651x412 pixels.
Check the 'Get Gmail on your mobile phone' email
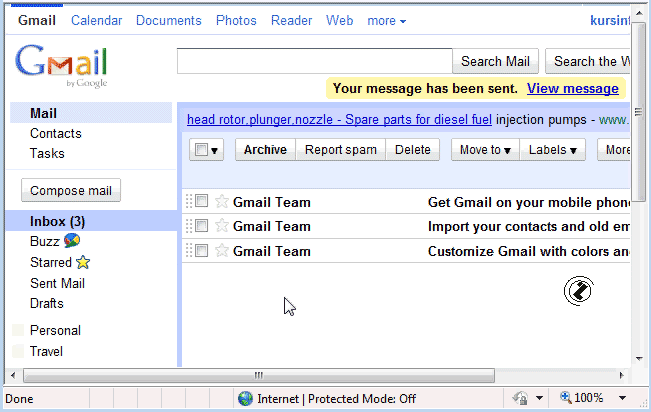coord(201,201)
